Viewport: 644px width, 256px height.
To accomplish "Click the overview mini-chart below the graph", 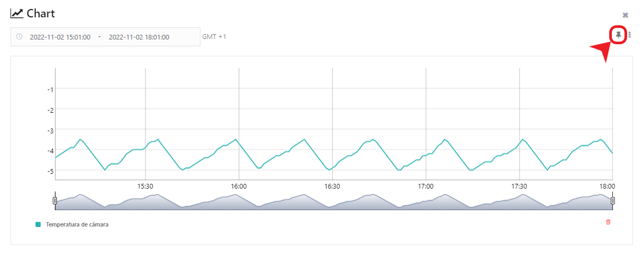I will tap(333, 202).
